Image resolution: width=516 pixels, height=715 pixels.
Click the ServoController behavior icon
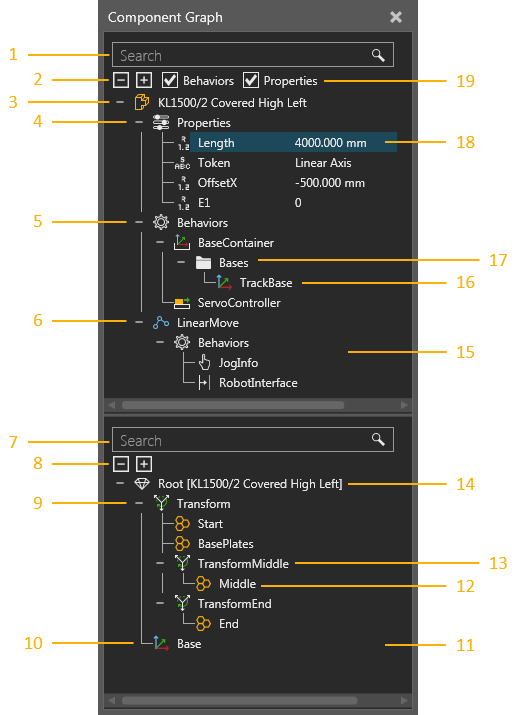(182, 303)
